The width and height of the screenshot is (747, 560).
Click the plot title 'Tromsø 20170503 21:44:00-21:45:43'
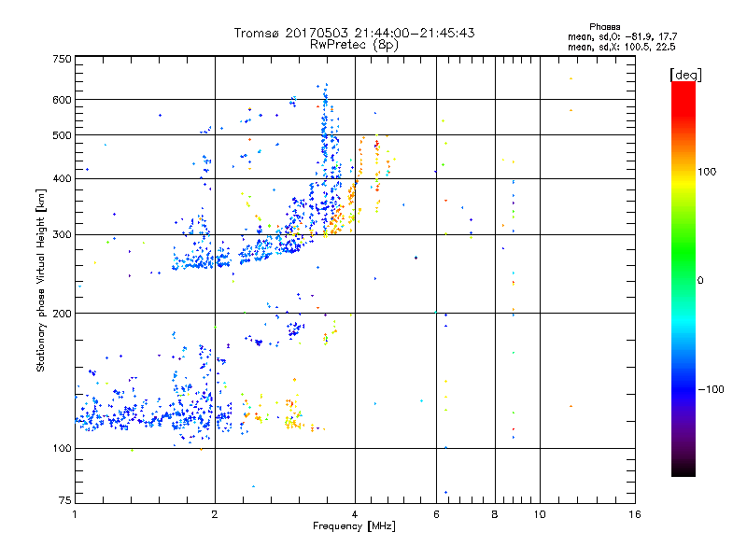pos(354,33)
